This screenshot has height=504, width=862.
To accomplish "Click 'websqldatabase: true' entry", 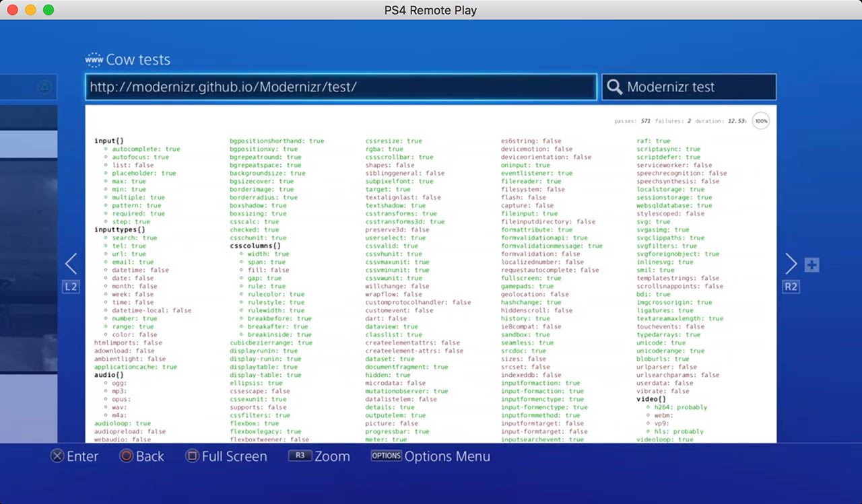I will 674,206.
